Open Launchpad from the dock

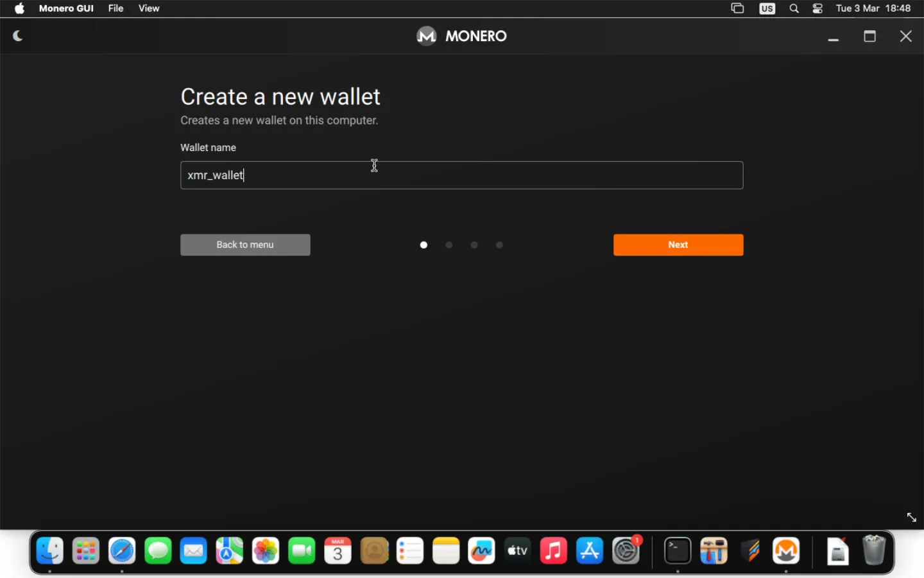pyautogui.click(x=86, y=551)
